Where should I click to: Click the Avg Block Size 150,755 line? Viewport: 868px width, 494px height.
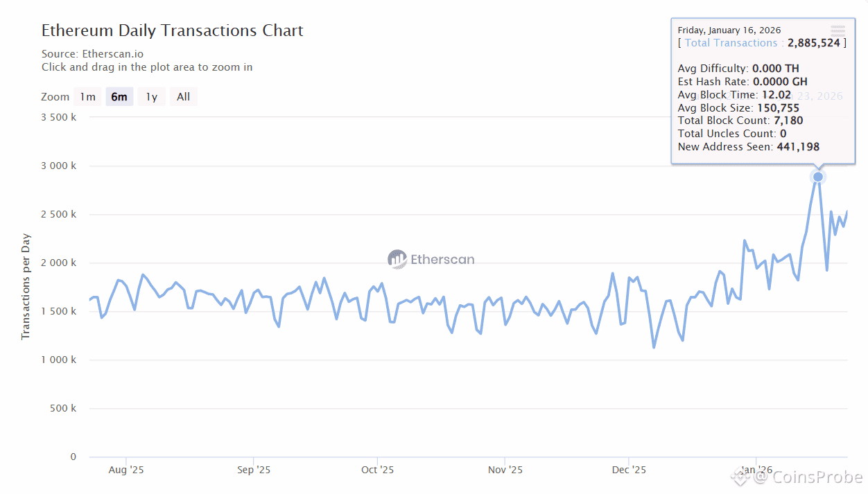pos(738,108)
